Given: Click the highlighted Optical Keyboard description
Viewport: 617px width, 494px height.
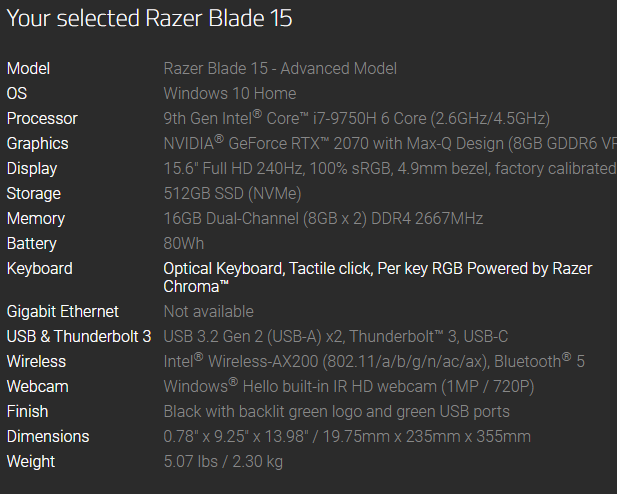Looking at the screenshot, I should (377, 277).
